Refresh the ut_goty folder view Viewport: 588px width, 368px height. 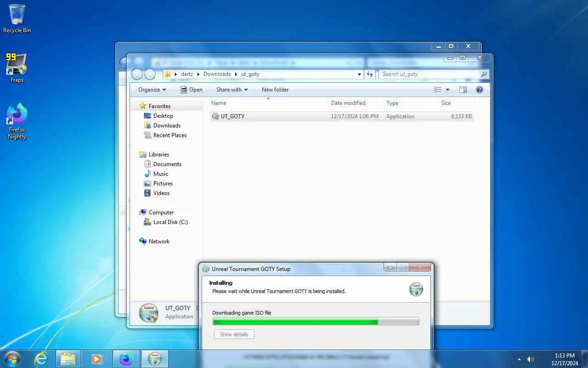(x=370, y=74)
